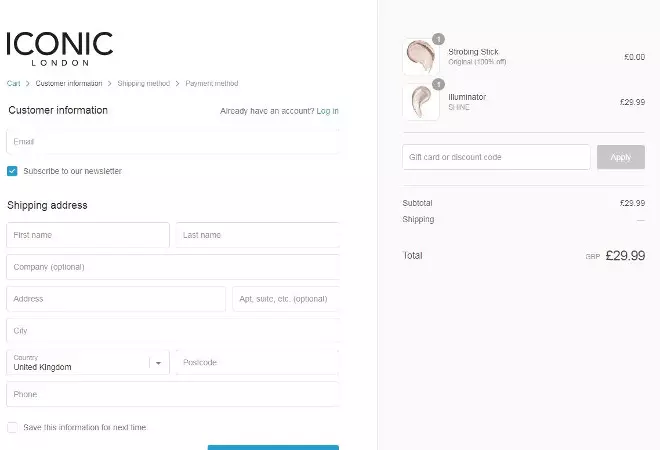
Task: Click the Address input field
Action: pyautogui.click(x=116, y=299)
